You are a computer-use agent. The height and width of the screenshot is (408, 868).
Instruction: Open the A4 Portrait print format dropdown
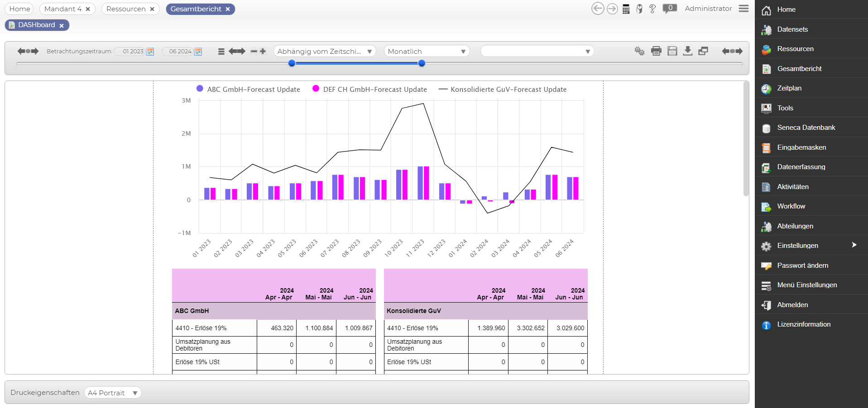tap(113, 393)
